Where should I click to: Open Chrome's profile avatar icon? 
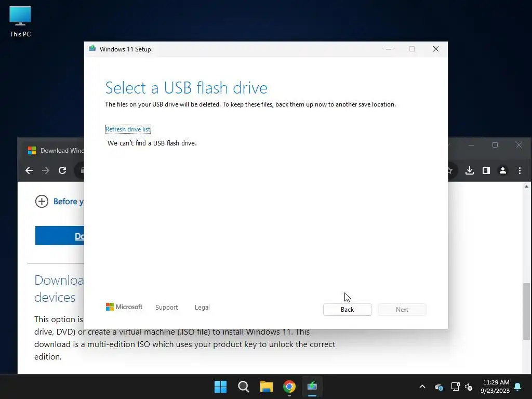[503, 170]
